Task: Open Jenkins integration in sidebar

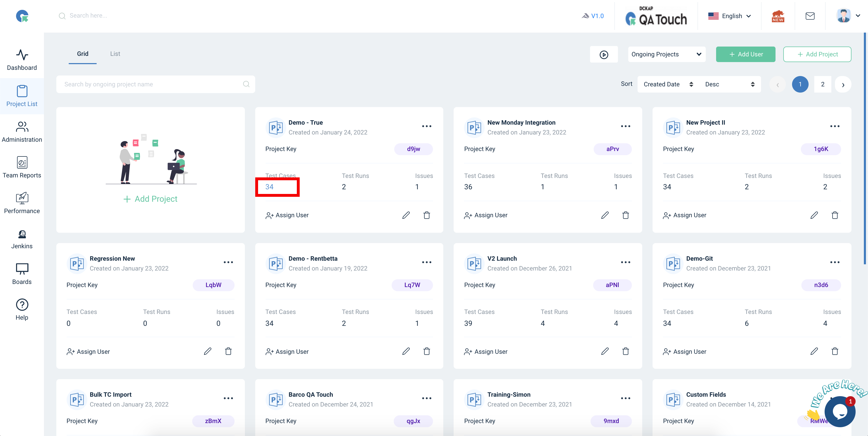Action: (22, 239)
